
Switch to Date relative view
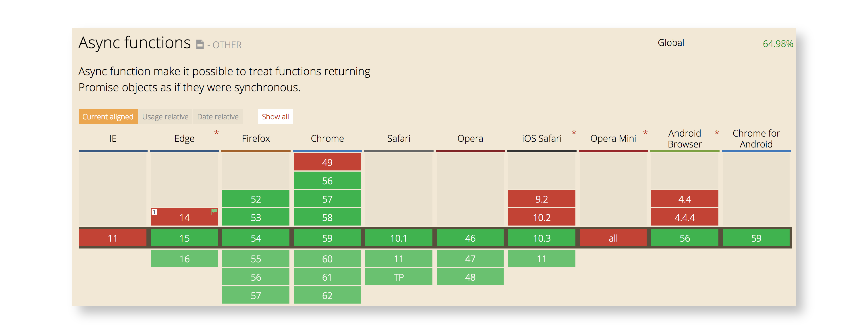[x=218, y=116]
